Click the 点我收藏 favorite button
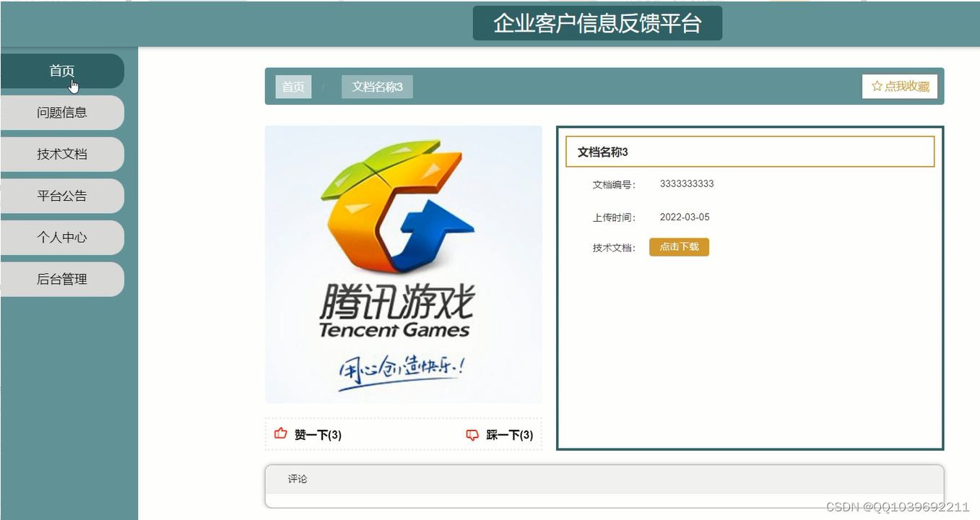980x520 pixels. [x=900, y=86]
